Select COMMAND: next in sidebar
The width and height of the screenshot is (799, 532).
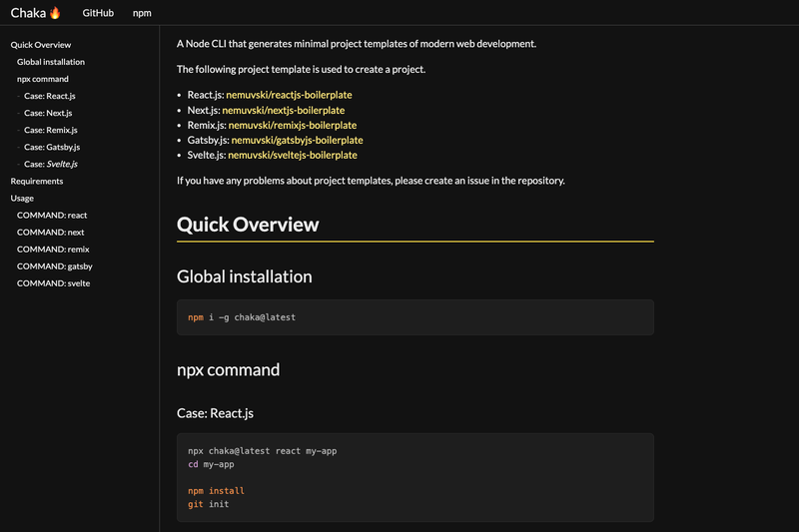click(x=51, y=233)
